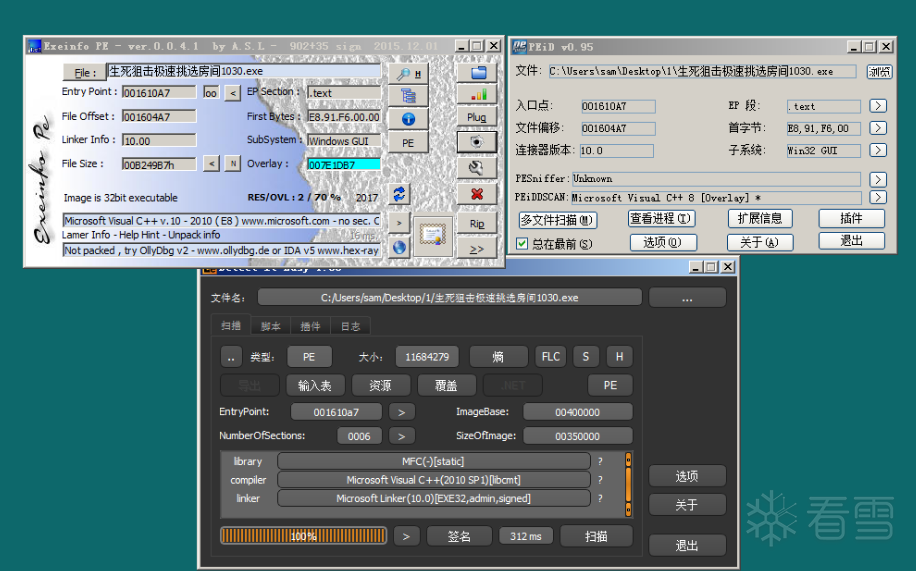This screenshot has height=571, width=916.
Task: Click the arrow next to PEiDDSCAN result
Action: pos(877,197)
